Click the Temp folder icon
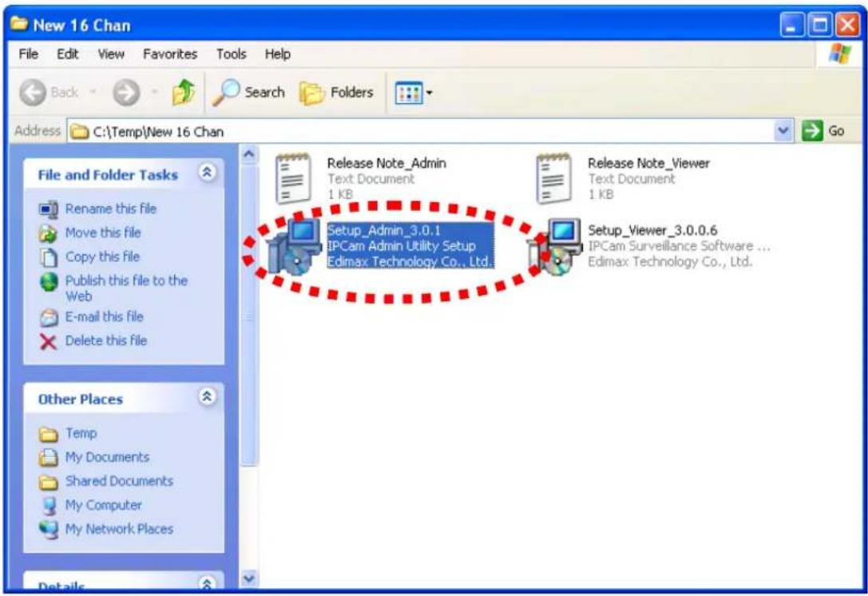Viewport: 868px width, 596px height. point(49,434)
